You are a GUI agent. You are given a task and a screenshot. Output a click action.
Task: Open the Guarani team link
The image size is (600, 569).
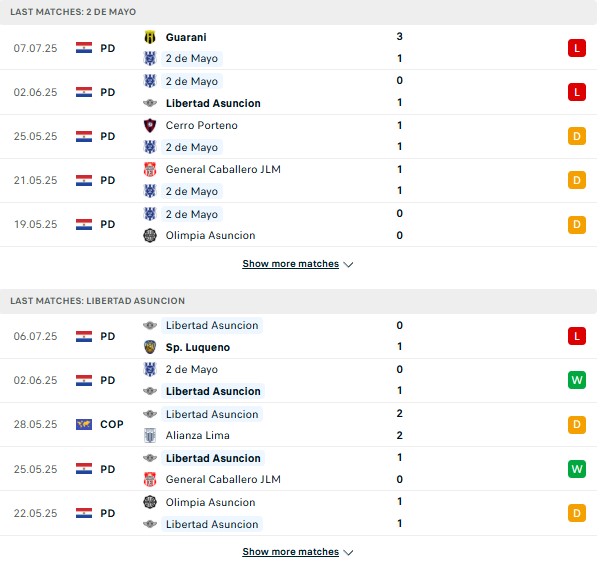pos(186,37)
